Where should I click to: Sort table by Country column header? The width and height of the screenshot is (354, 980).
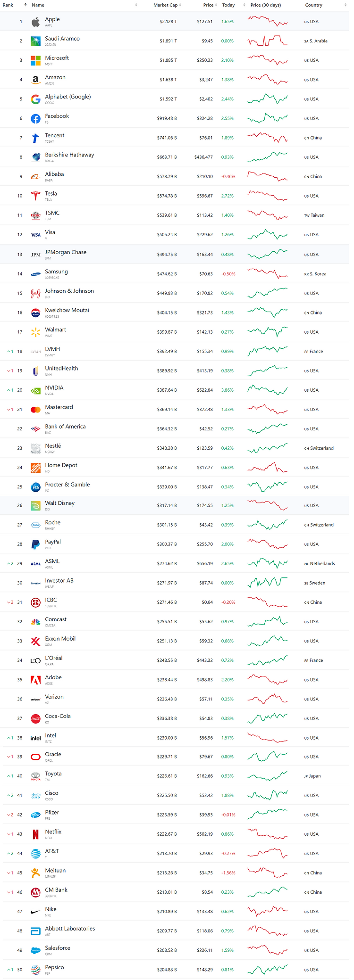pyautogui.click(x=314, y=5)
